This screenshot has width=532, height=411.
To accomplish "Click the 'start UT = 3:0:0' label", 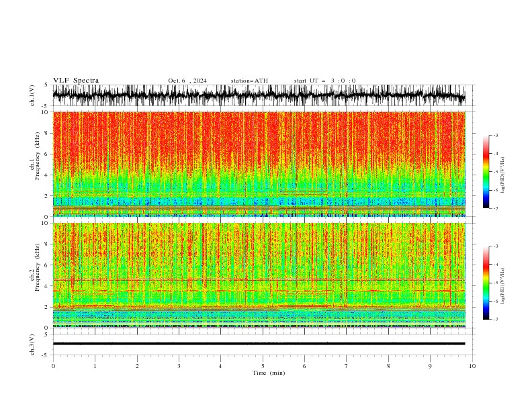I will (324, 81).
